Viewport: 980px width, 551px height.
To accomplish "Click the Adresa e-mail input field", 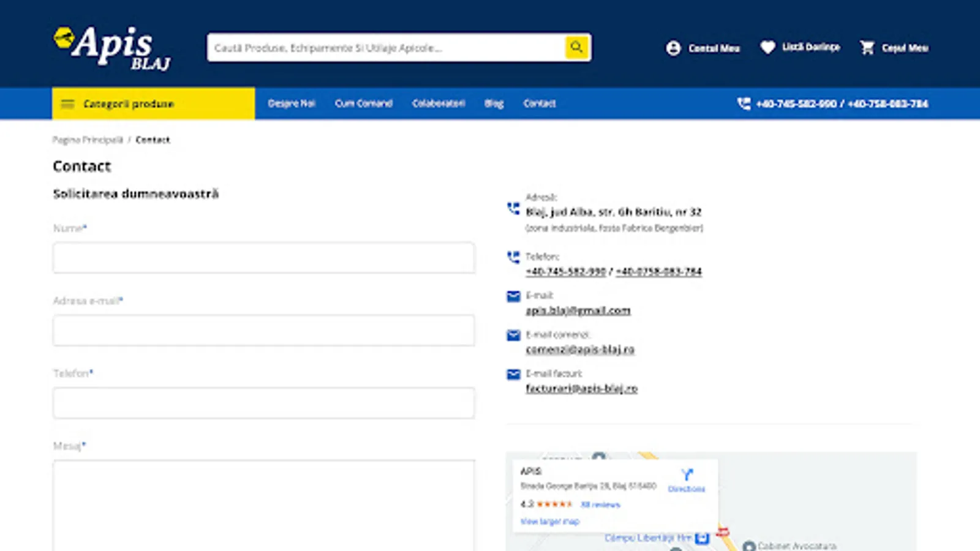I will pos(263,331).
